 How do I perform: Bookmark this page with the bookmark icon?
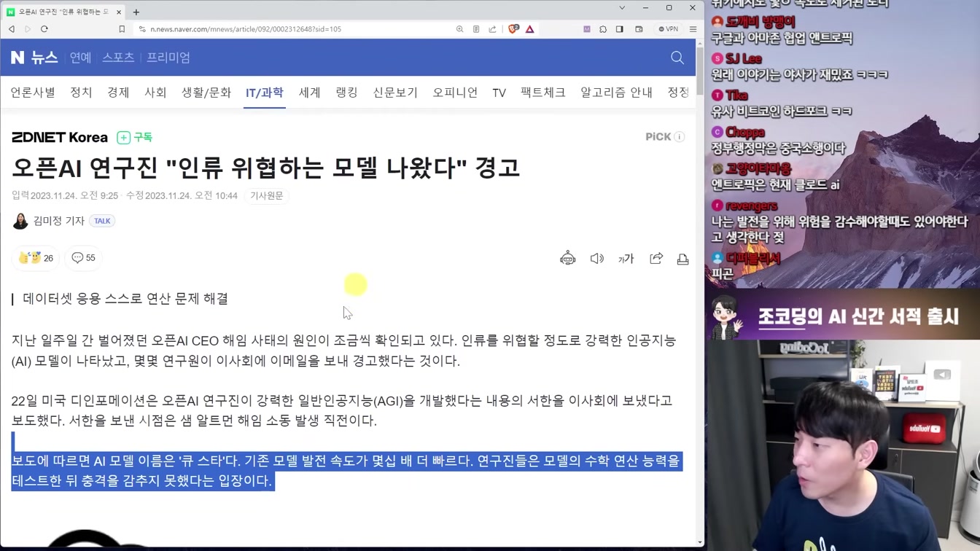click(122, 29)
